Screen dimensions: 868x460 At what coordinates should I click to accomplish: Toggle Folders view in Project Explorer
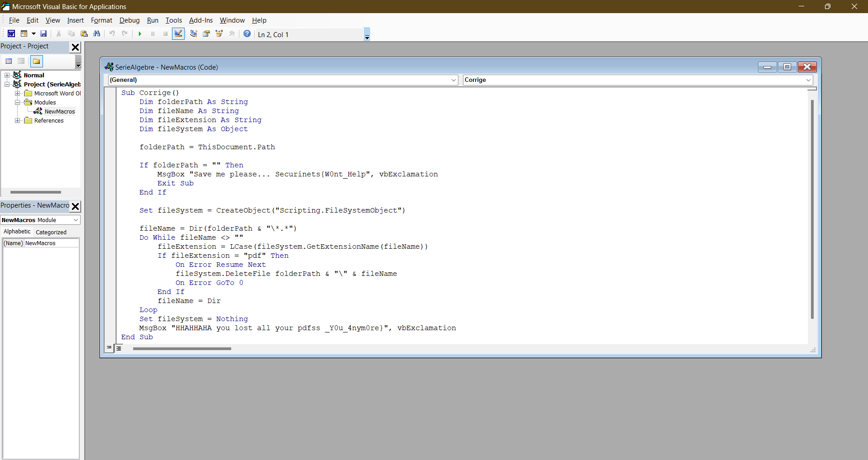[x=36, y=61]
